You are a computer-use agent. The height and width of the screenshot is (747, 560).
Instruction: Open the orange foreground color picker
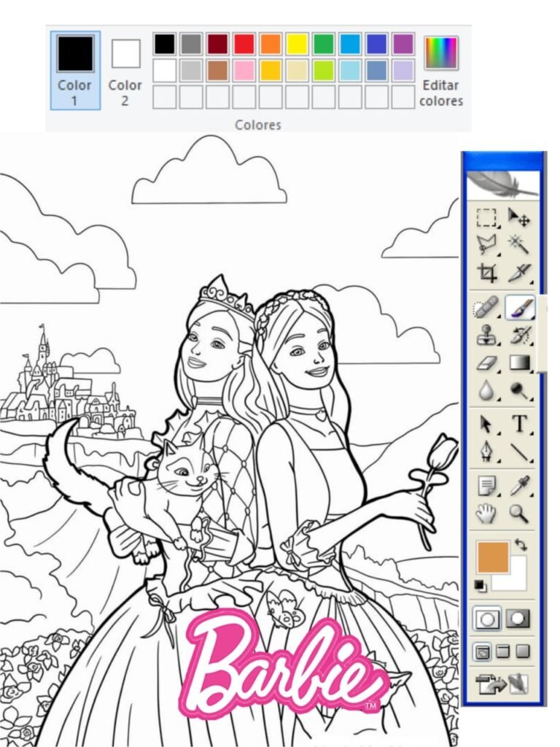tap(493, 557)
